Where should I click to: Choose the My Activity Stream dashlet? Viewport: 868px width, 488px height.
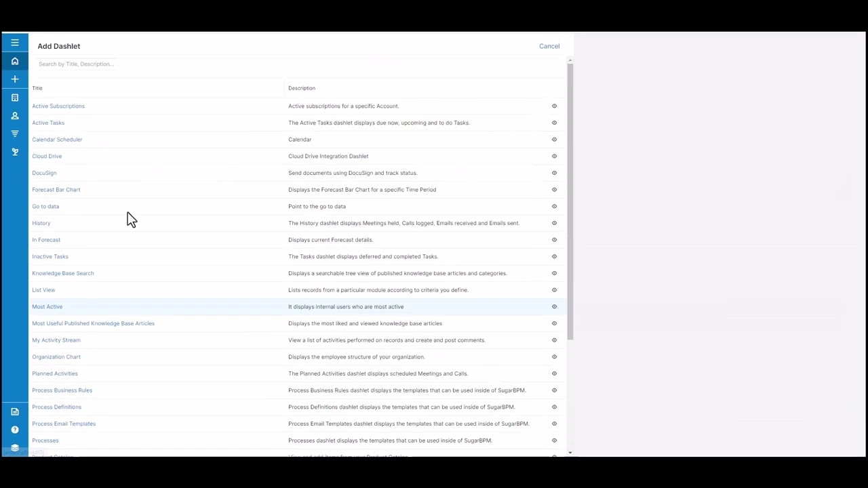point(56,340)
